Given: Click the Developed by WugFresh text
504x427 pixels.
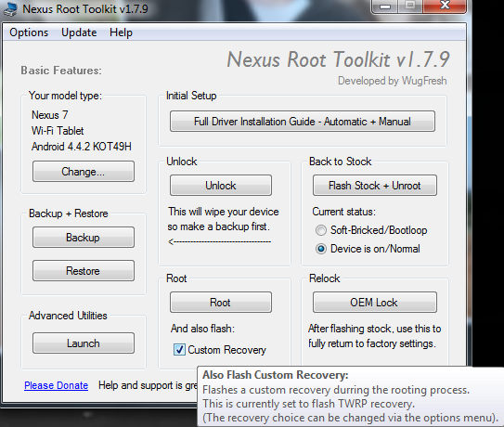Looking at the screenshot, I should pos(392,81).
